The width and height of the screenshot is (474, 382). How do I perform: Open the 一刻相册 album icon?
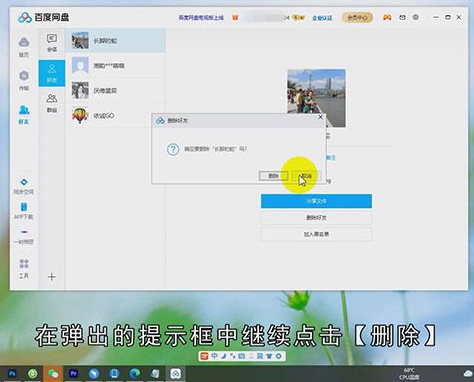pos(24,232)
